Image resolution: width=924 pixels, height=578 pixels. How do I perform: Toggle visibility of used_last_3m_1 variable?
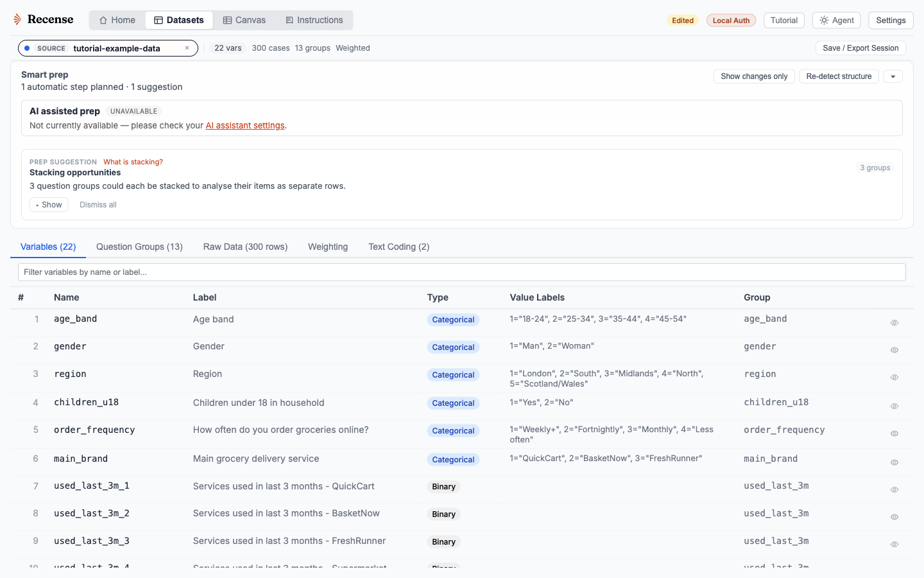894,490
